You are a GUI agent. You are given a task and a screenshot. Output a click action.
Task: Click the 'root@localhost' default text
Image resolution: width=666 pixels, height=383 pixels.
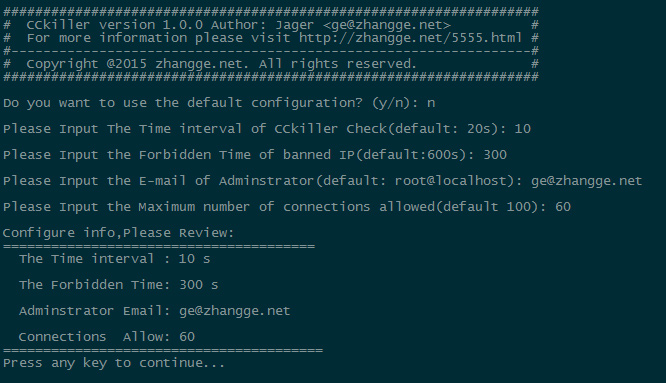[451, 181]
